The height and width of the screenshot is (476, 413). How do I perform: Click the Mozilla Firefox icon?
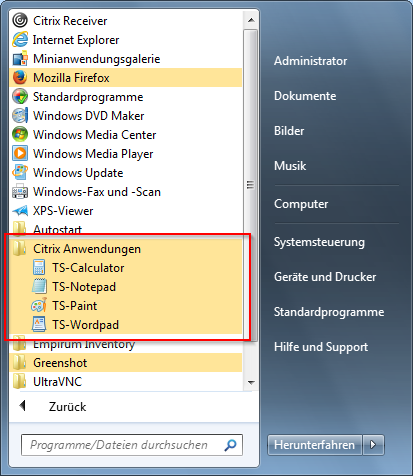(20, 78)
